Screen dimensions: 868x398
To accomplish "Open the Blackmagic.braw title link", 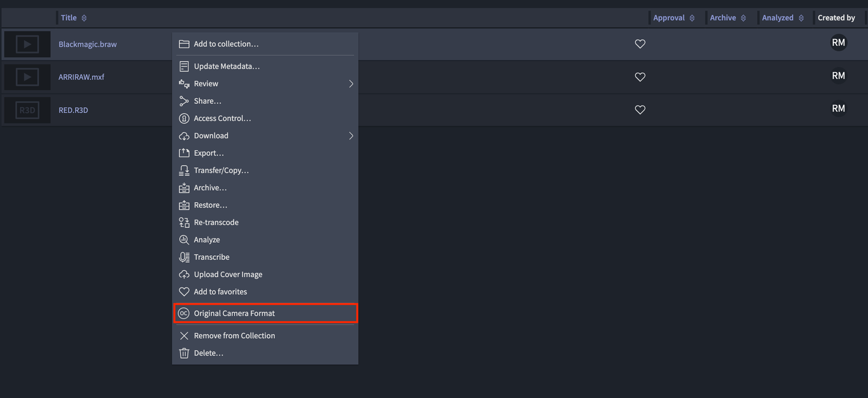I will [88, 44].
